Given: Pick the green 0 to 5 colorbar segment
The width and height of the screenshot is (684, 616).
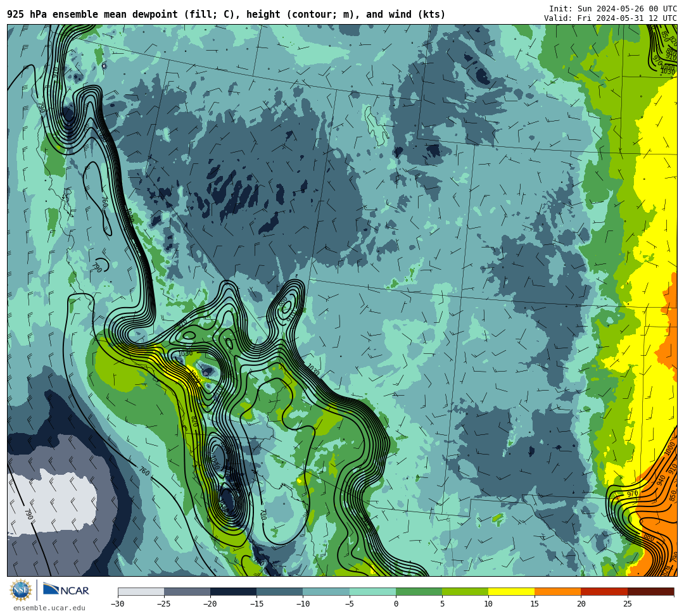Looking at the screenshot, I should coord(419,591).
